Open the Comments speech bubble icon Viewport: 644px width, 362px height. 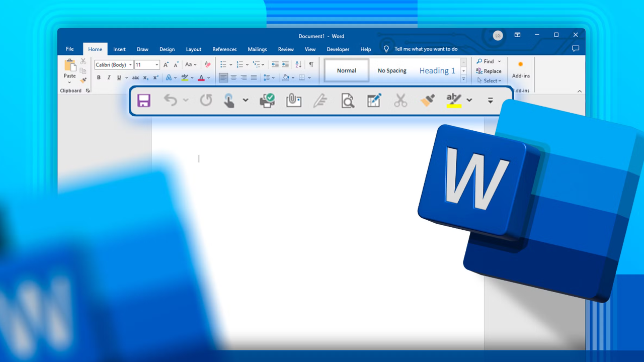(576, 49)
